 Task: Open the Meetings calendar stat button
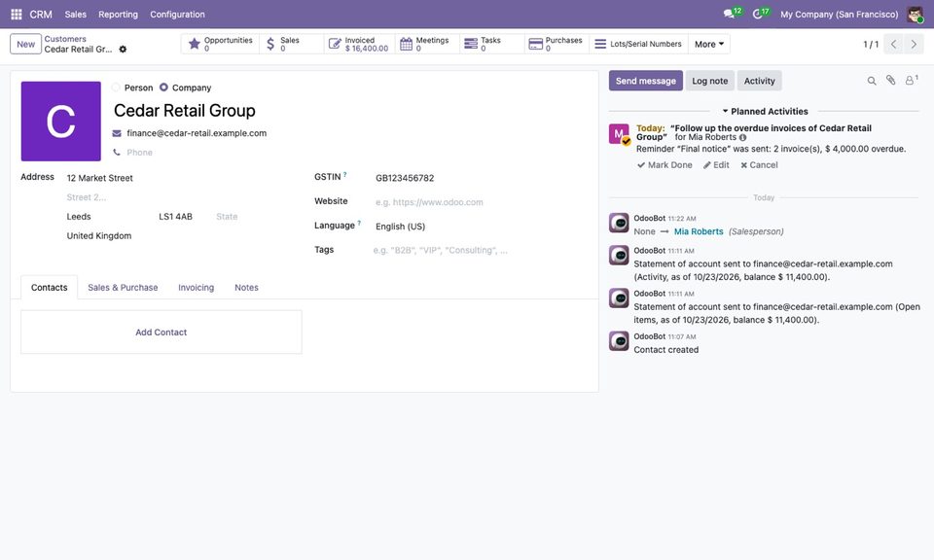(426, 44)
